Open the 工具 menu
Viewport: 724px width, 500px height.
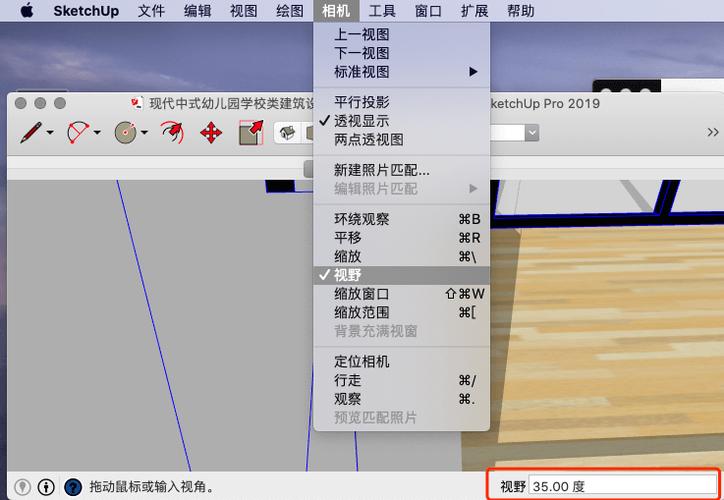coord(382,11)
